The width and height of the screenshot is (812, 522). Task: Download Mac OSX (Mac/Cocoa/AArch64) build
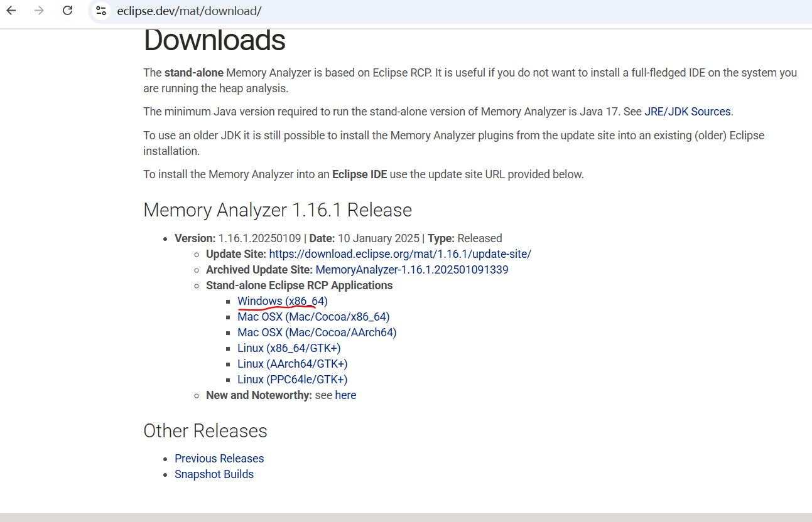pyautogui.click(x=317, y=333)
